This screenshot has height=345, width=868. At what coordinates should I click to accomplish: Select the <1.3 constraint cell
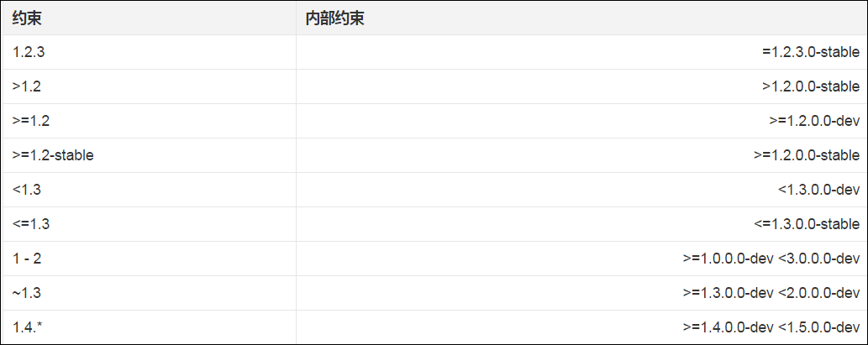coord(149,190)
